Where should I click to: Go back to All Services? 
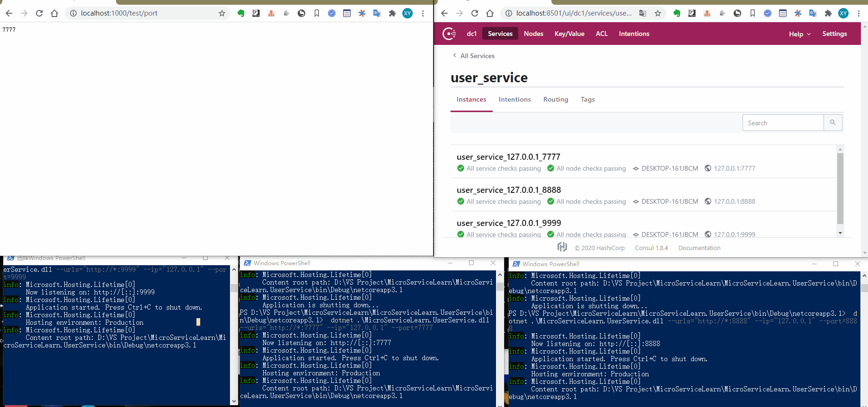[474, 56]
